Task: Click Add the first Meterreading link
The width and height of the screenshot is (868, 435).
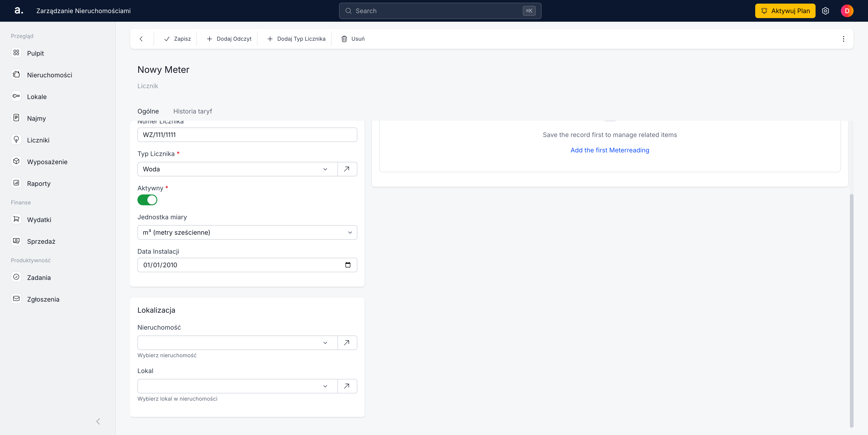Action: (610, 150)
